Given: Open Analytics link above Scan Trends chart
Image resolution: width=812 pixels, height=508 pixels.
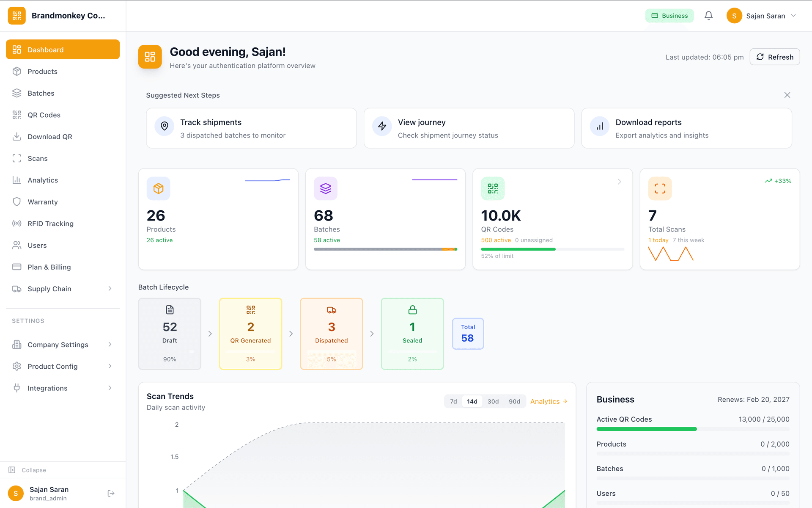Looking at the screenshot, I should pos(548,401).
